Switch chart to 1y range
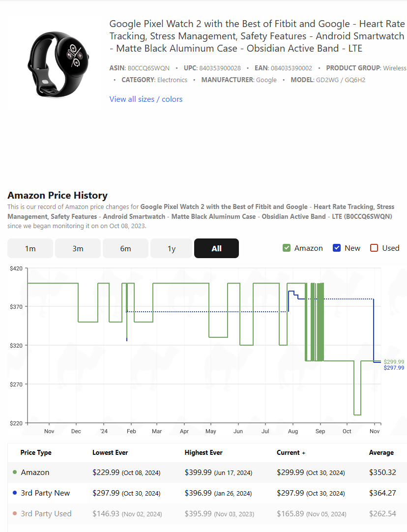Screen dimensions: 407x532 (171, 248)
